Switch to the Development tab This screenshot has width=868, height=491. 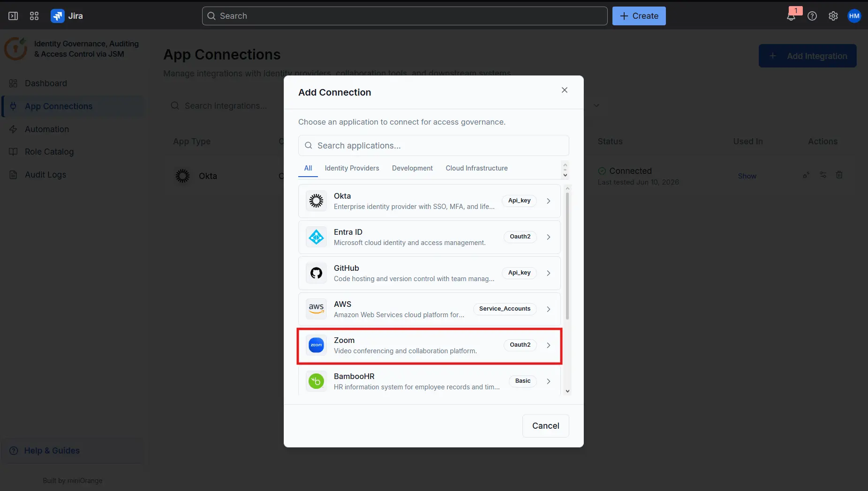[x=412, y=168]
